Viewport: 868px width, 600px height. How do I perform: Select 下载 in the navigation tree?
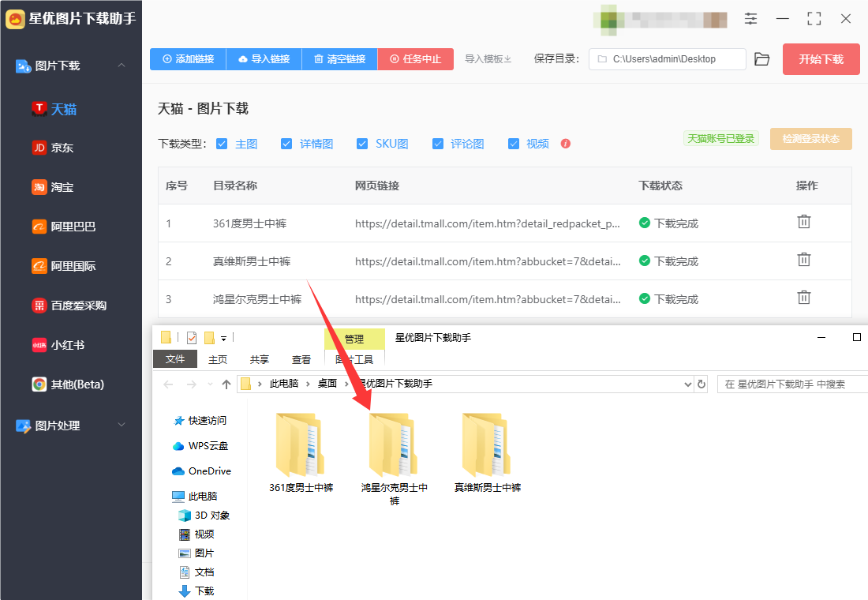tap(196, 591)
